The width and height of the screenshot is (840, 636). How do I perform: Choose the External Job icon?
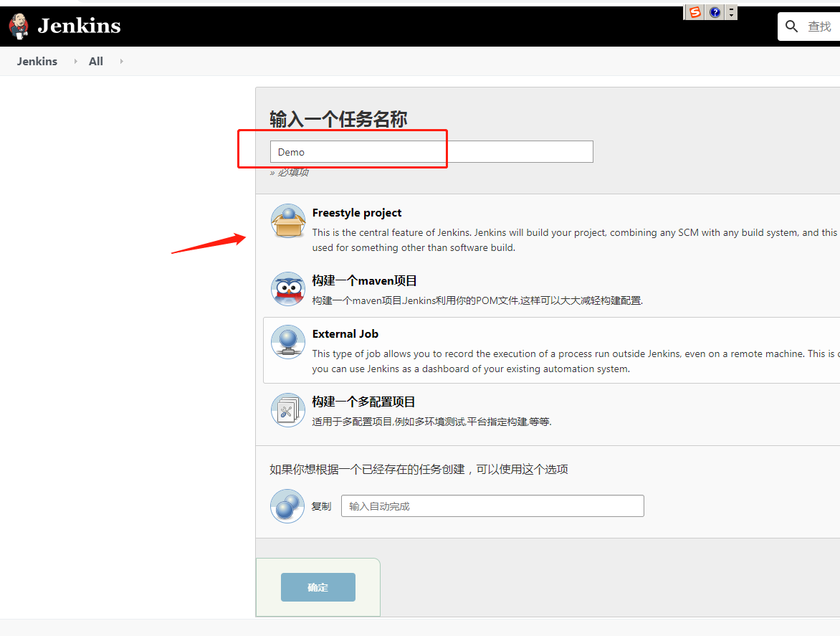coord(287,342)
